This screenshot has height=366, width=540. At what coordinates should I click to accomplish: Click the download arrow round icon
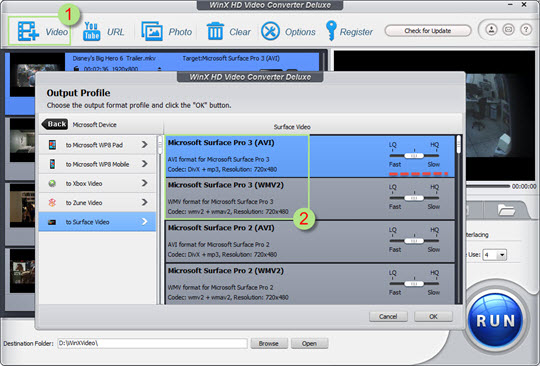pyautogui.click(x=491, y=30)
